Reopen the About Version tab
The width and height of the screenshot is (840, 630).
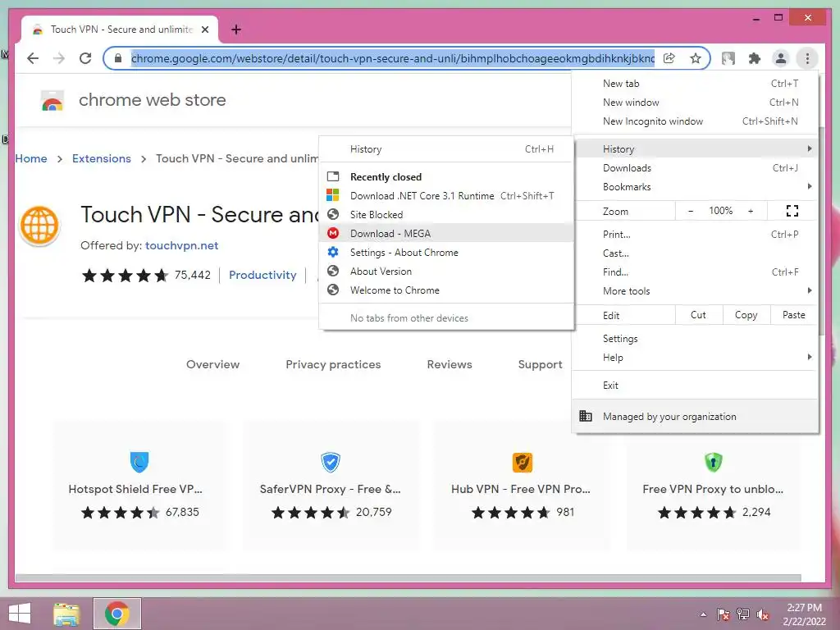click(x=446, y=271)
